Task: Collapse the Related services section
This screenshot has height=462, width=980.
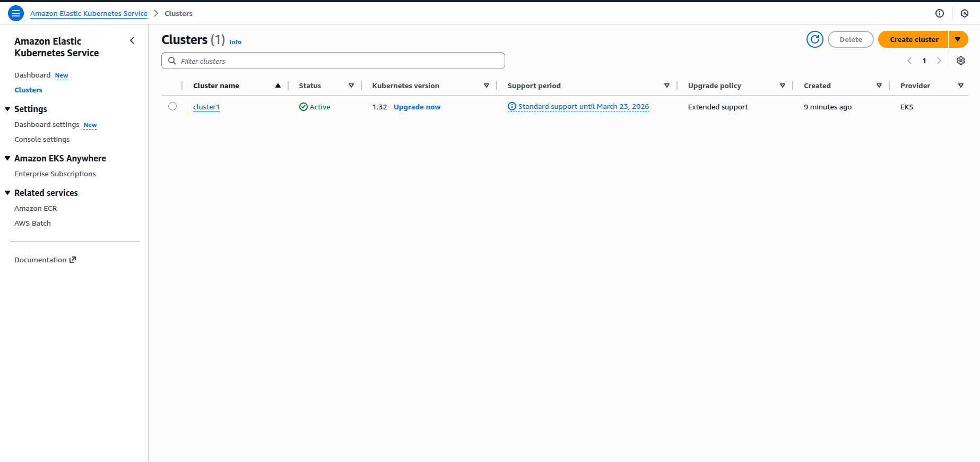Action: point(7,193)
